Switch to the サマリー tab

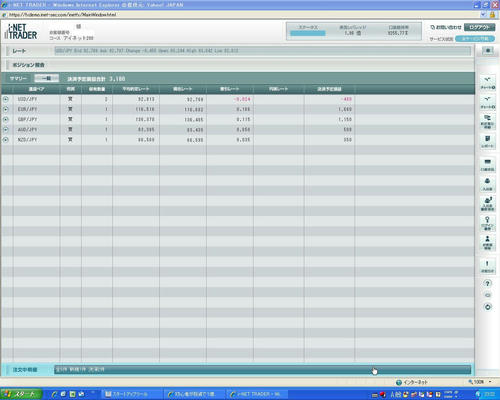[x=18, y=78]
